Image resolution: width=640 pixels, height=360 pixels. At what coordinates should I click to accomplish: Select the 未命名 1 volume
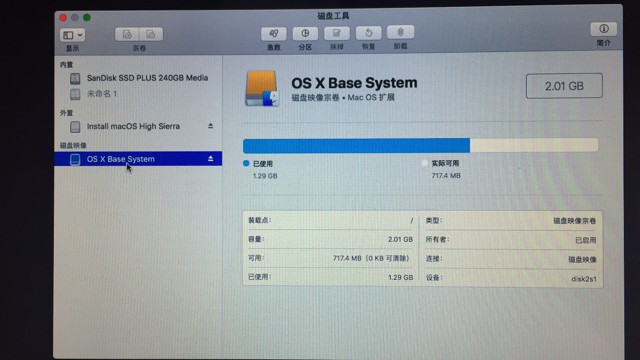pos(138,94)
